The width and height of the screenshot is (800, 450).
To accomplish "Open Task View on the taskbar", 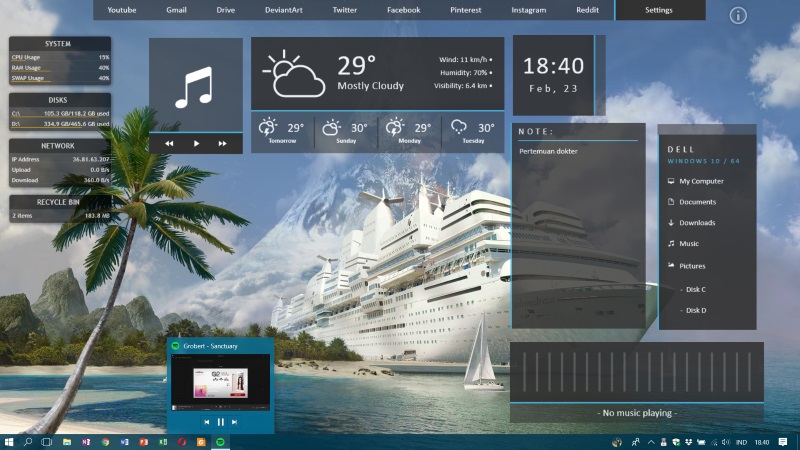I will point(46,442).
